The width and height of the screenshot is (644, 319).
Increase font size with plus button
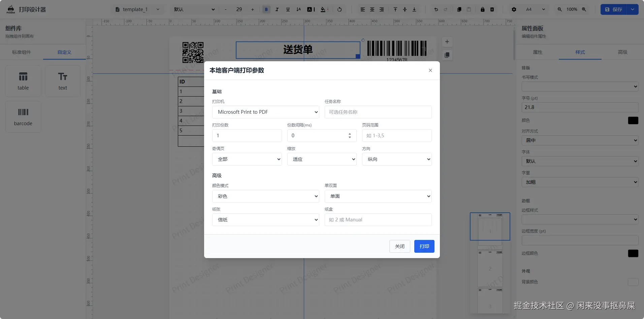click(x=253, y=9)
